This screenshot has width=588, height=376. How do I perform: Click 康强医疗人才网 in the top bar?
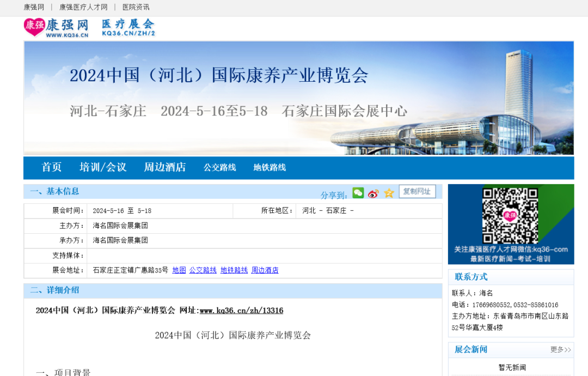point(83,7)
